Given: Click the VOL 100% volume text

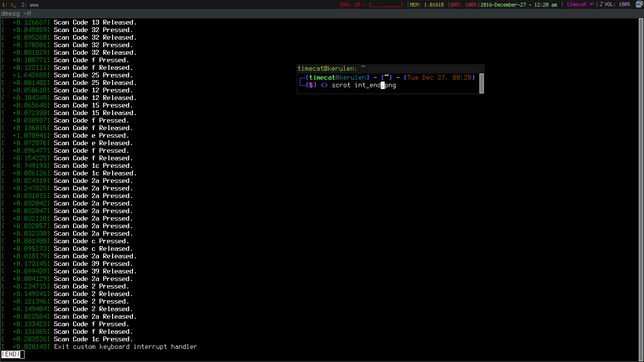Looking at the screenshot, I should (617, 5).
